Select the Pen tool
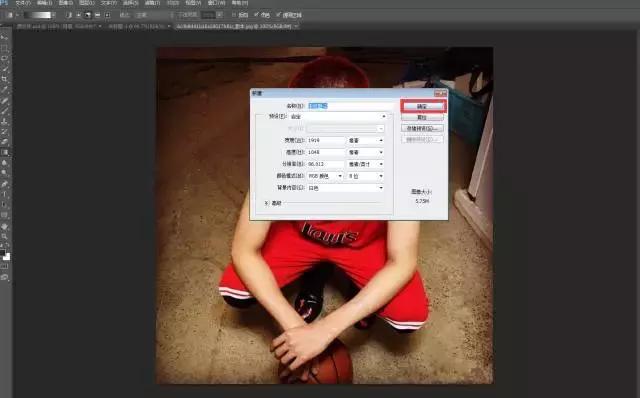 tap(5, 184)
